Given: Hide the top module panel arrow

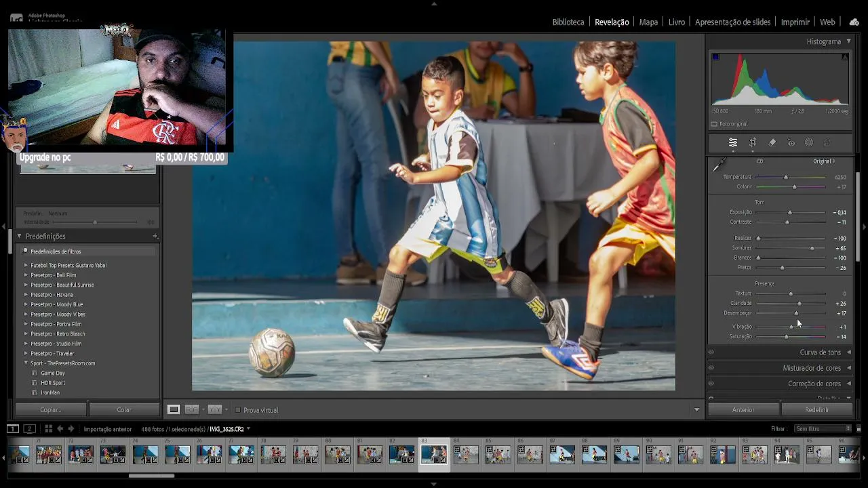Looking at the screenshot, I should [434, 3].
